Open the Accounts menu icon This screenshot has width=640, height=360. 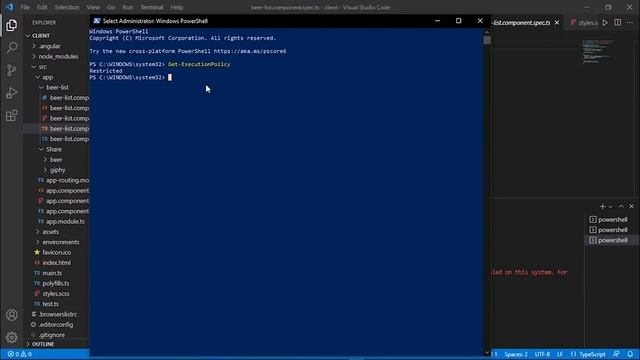11,315
